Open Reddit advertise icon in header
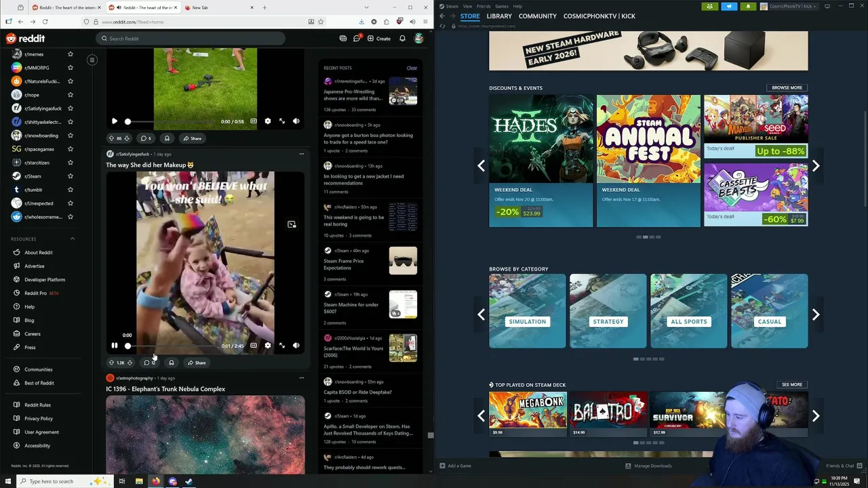Image resolution: width=868 pixels, height=488 pixels. pos(343,39)
